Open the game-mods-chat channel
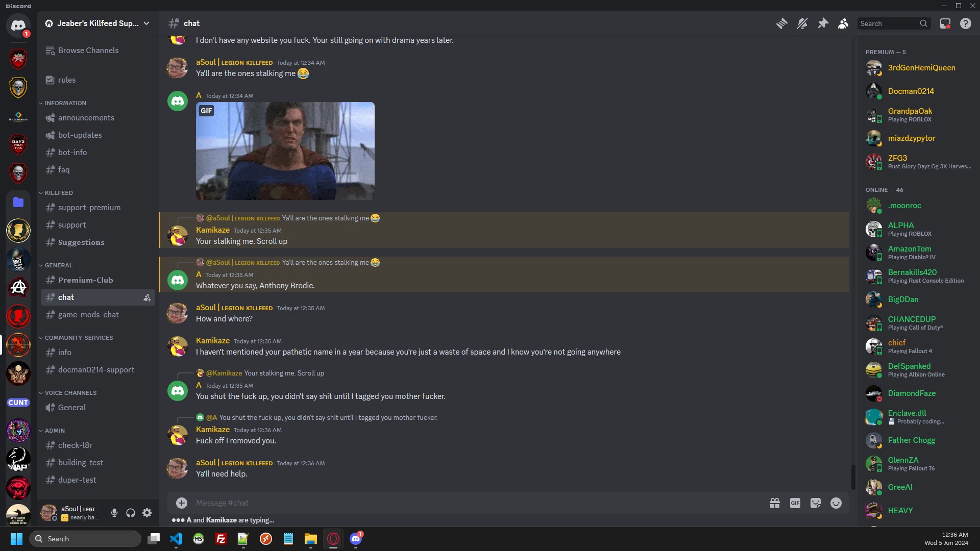Viewport: 980px width, 551px height. 97,315
